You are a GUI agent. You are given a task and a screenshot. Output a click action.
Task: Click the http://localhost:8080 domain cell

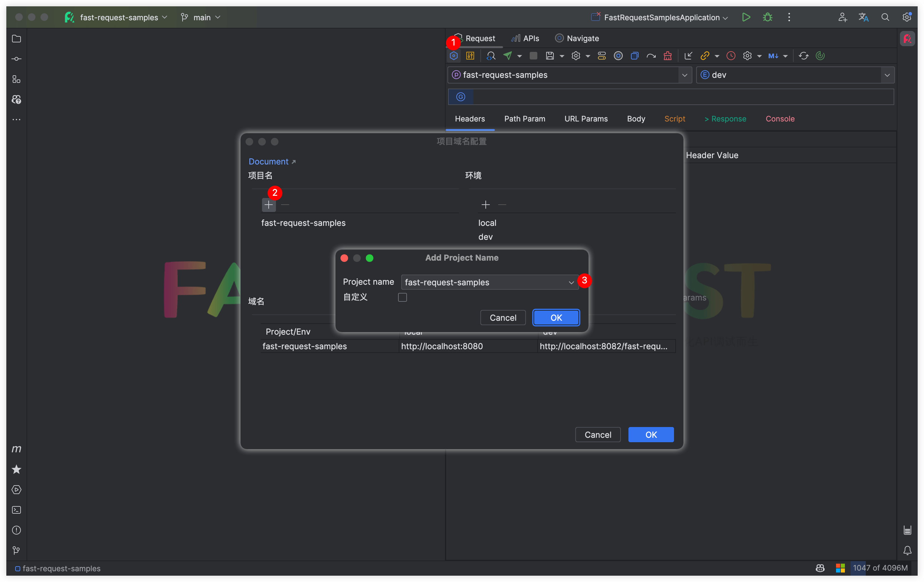pos(442,346)
